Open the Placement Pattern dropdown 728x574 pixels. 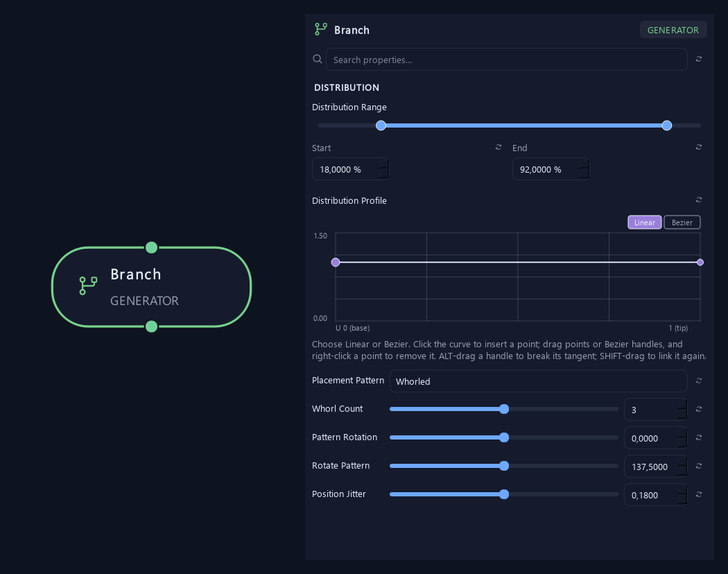[x=538, y=381]
